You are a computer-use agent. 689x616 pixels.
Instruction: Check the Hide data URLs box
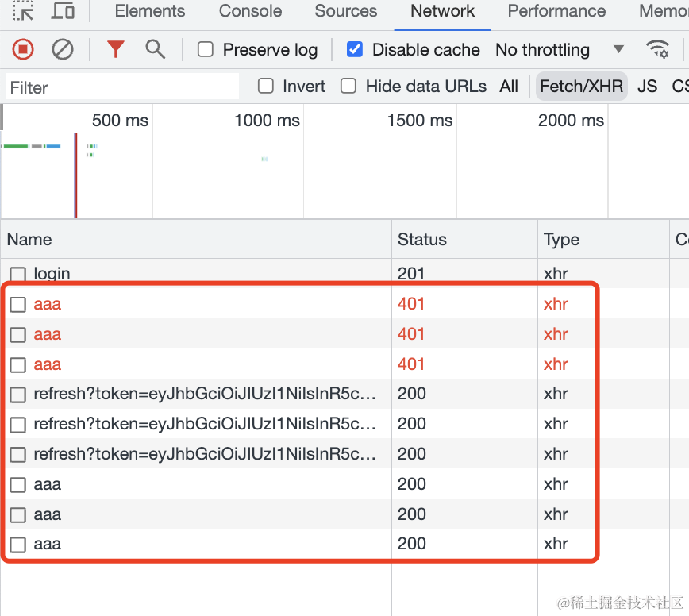point(348,86)
